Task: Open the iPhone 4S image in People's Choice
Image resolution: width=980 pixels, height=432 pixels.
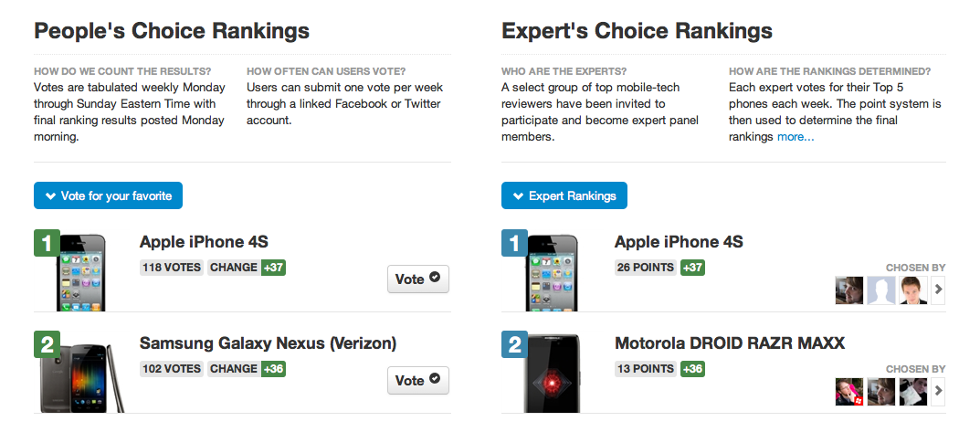Action: click(x=80, y=274)
